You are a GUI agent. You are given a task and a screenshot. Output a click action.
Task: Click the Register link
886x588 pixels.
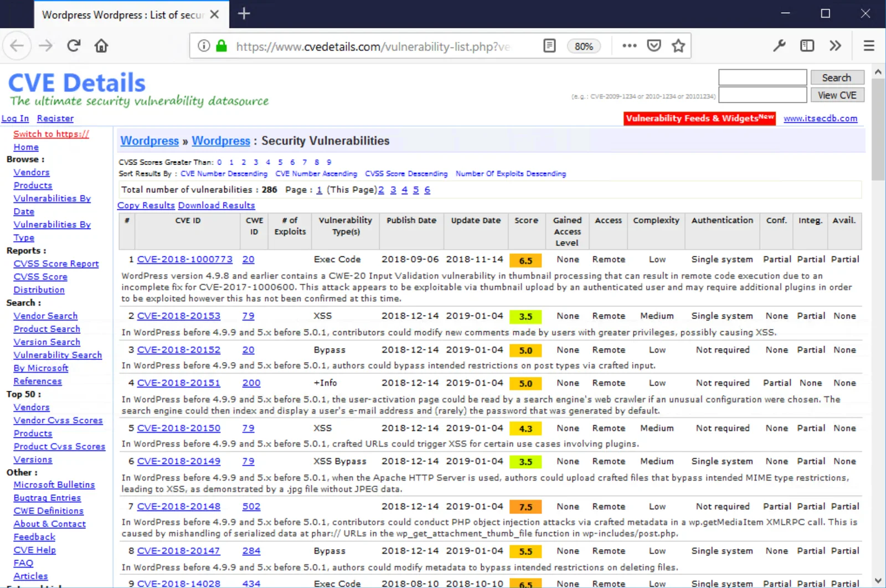coord(55,118)
